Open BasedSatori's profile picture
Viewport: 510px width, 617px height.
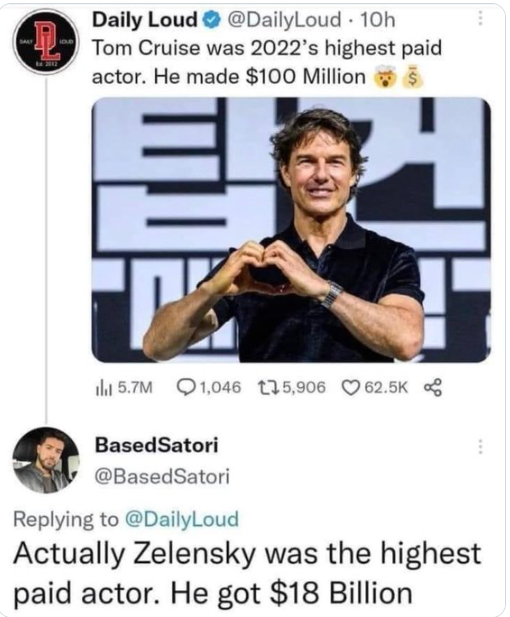point(46,460)
